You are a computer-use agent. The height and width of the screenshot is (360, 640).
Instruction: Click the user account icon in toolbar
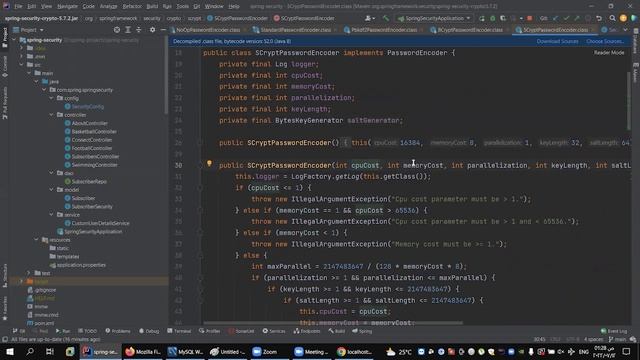pos(369,18)
